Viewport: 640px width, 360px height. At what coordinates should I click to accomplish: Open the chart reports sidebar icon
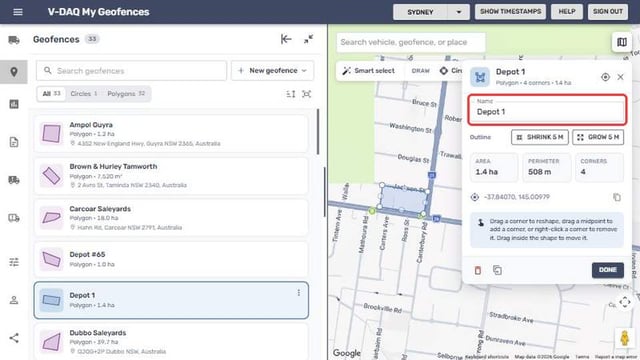click(x=14, y=104)
